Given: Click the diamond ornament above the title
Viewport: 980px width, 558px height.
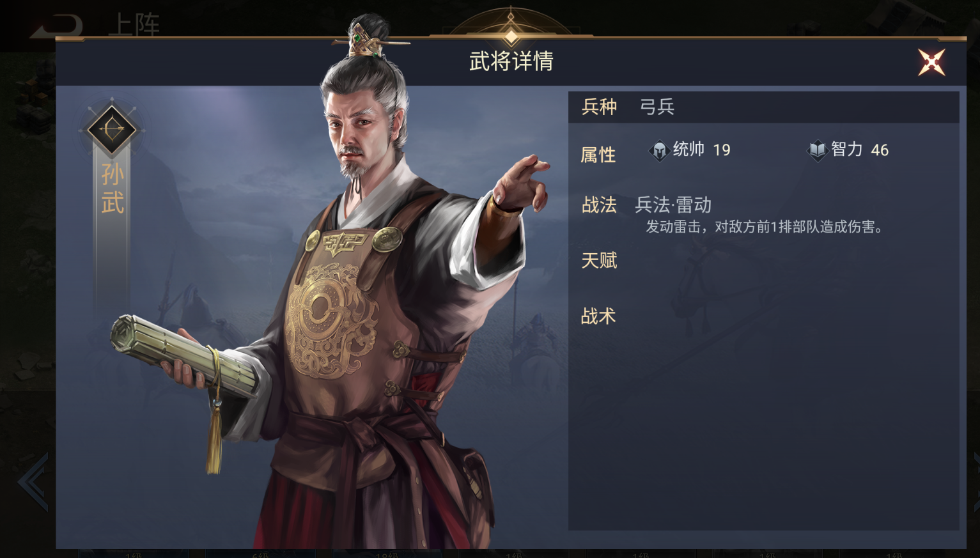Looking at the screenshot, I should [x=511, y=35].
